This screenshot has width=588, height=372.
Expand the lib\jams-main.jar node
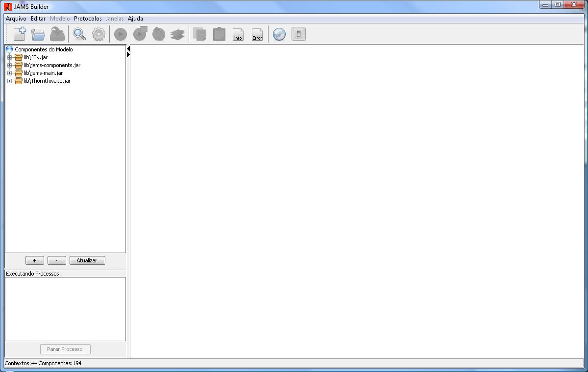pyautogui.click(x=9, y=73)
